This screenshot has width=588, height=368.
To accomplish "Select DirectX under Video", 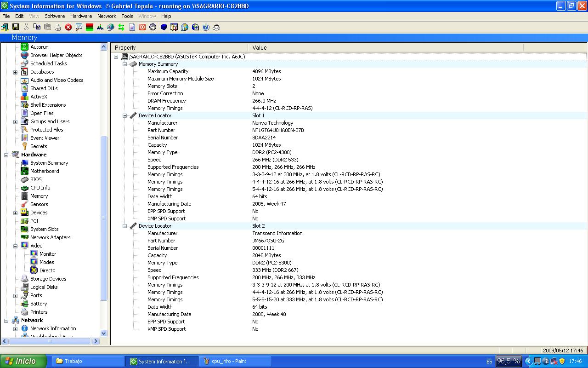I will [x=47, y=270].
